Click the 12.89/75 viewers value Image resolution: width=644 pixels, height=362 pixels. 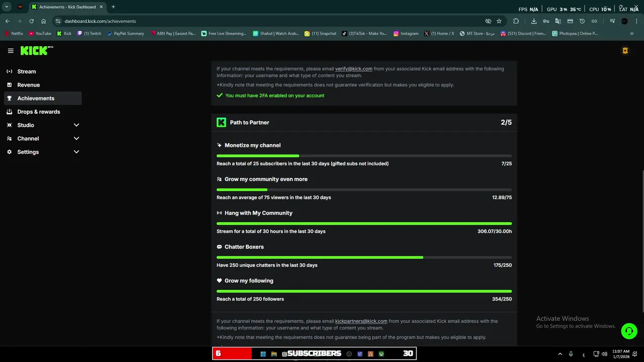point(502,198)
